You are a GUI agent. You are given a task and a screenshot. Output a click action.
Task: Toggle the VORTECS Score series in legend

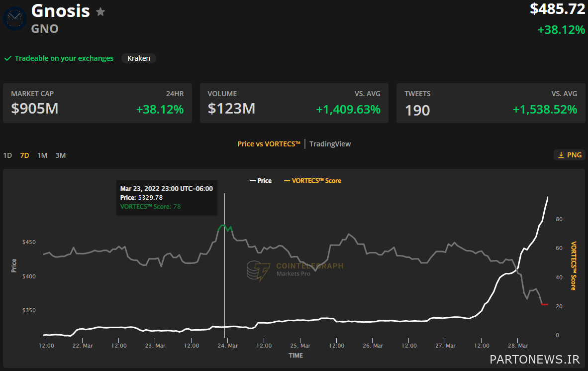coord(312,181)
